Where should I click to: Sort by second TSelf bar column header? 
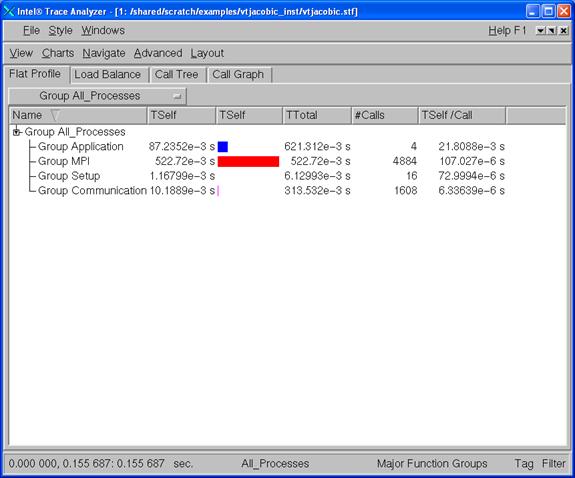point(249,115)
